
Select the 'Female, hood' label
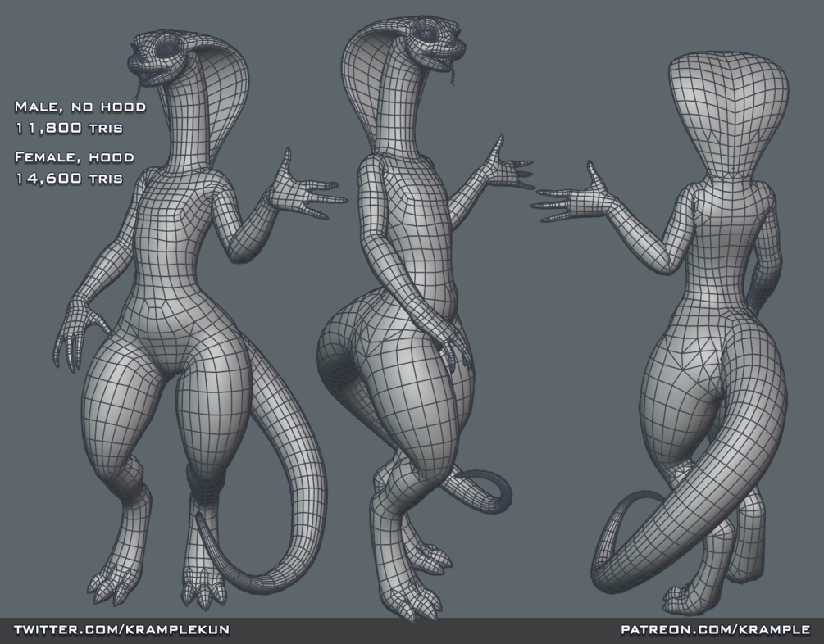click(74, 157)
